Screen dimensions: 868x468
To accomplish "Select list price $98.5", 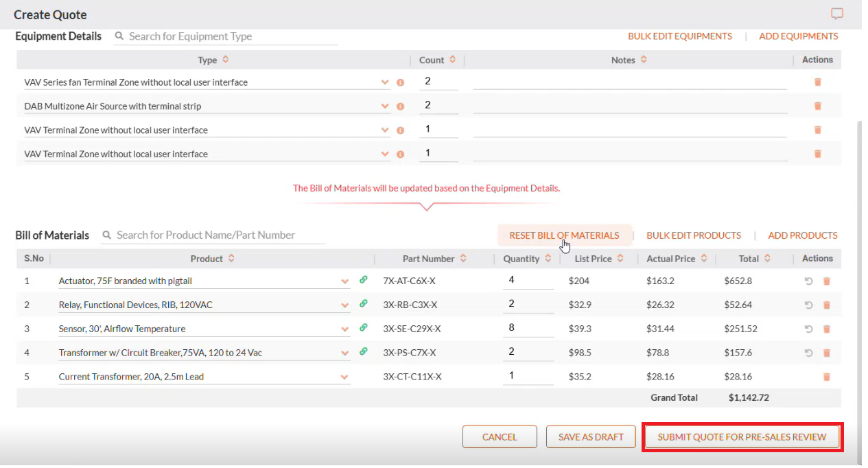I will click(x=580, y=353).
